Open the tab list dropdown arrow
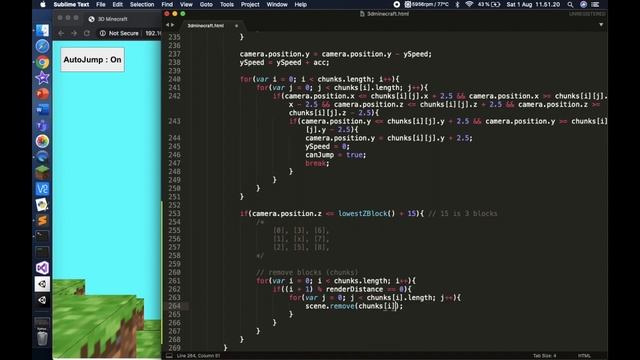 pos(601,25)
